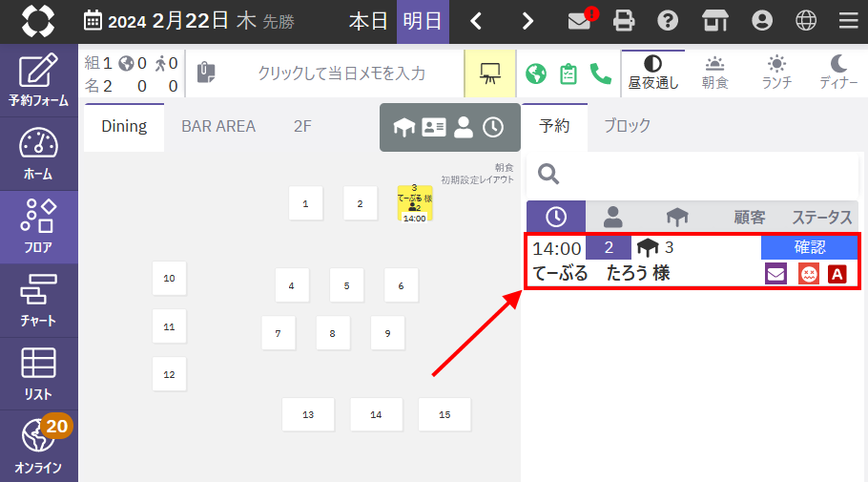
Task: Click the store shop icon
Action: point(715,21)
